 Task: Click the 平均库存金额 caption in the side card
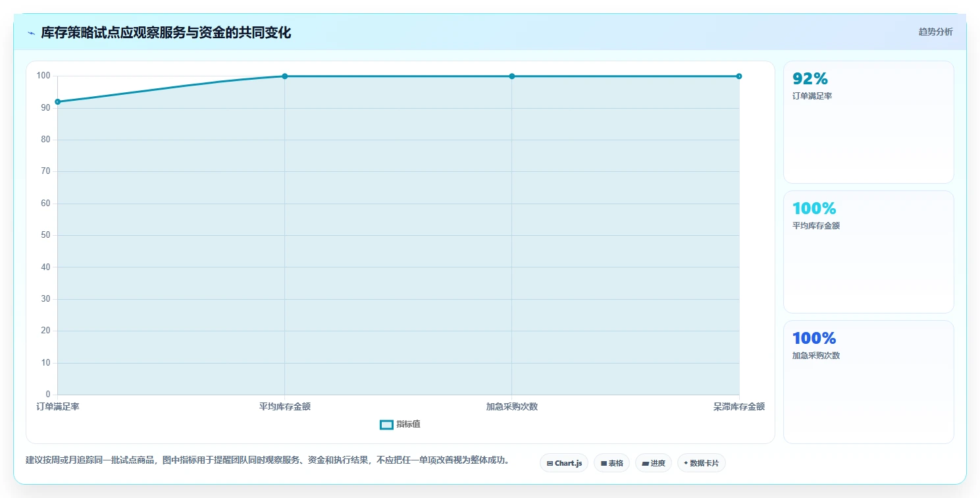tap(816, 226)
